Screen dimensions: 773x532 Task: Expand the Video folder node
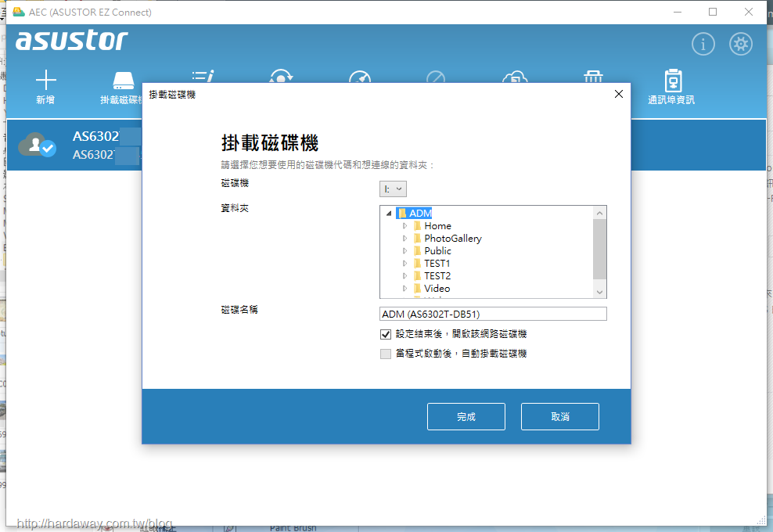404,289
